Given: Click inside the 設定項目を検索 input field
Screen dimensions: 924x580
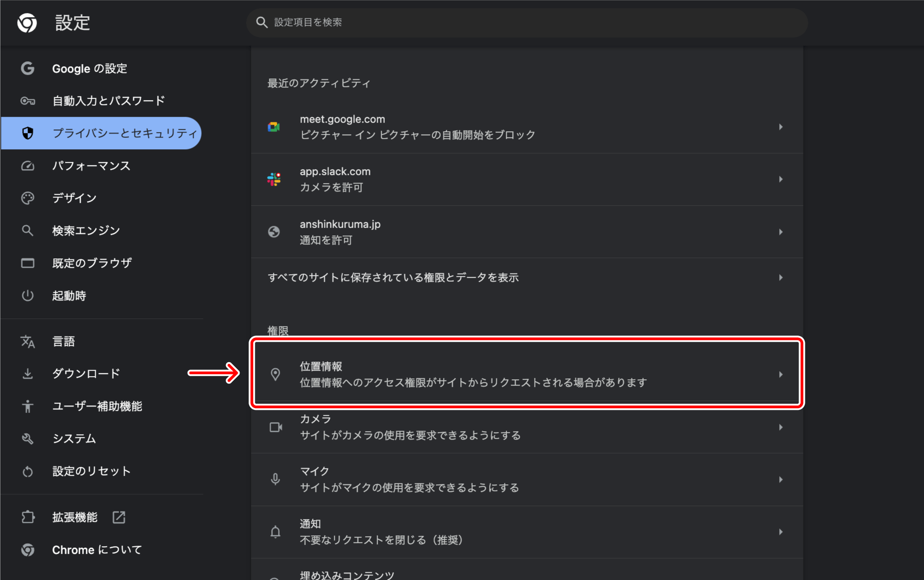Looking at the screenshot, I should (x=451, y=22).
